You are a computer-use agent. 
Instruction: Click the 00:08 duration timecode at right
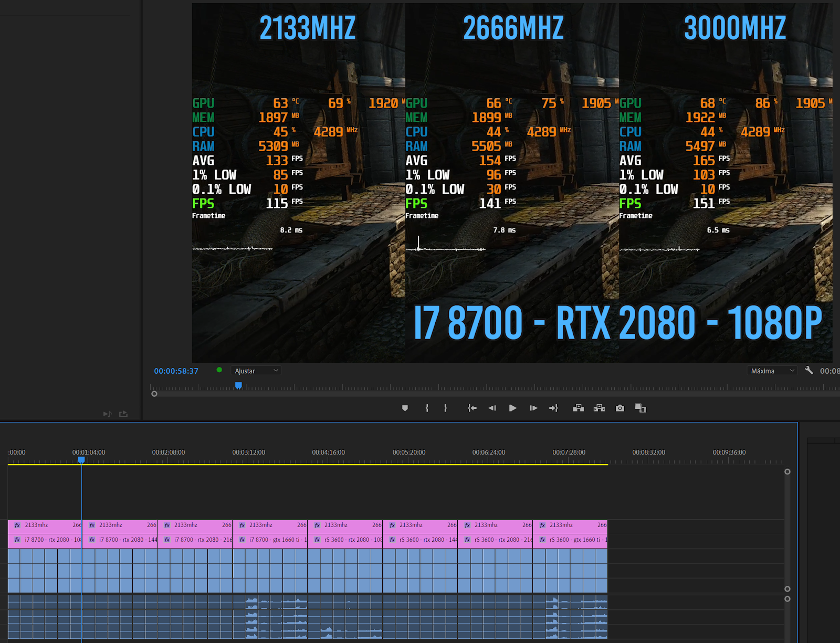(829, 371)
